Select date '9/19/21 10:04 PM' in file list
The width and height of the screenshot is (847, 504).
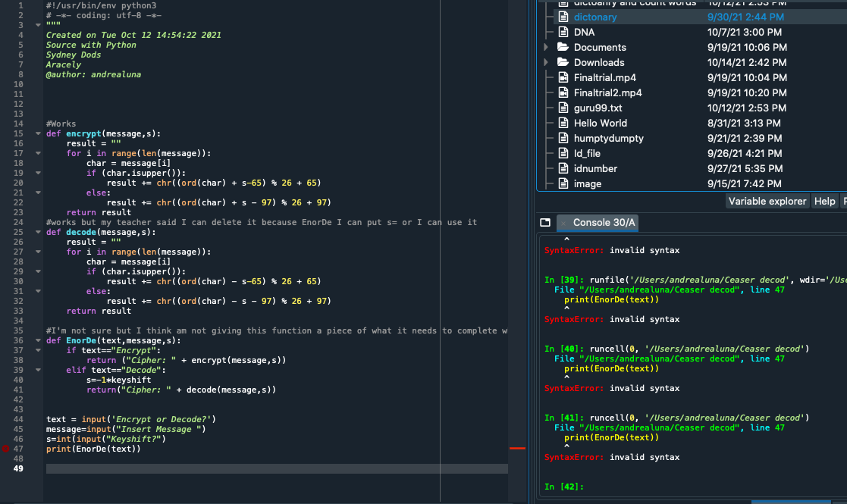pyautogui.click(x=747, y=77)
